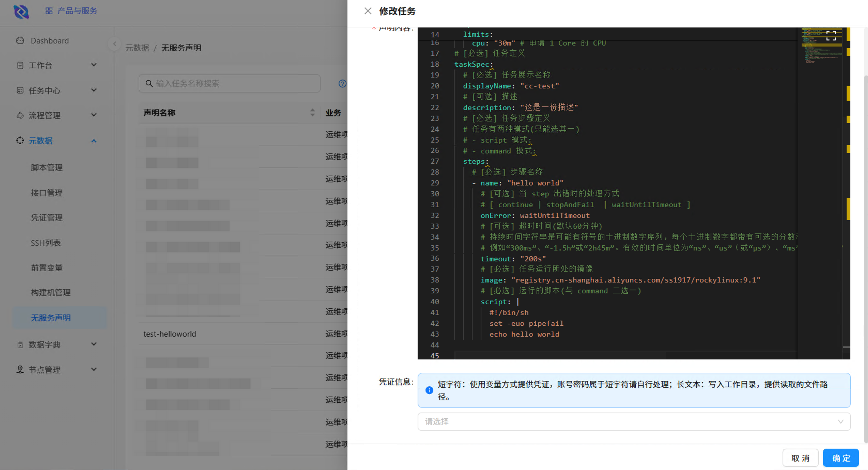Click the displayName line in the editor
The width and height of the screenshot is (868, 470).
pos(511,86)
